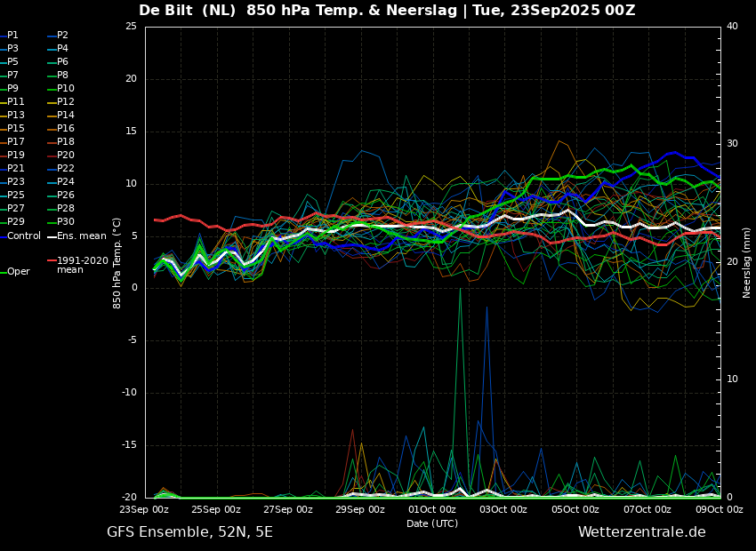Click the P25 legend entry
Screen dimensions: 756x551
tap(12, 195)
